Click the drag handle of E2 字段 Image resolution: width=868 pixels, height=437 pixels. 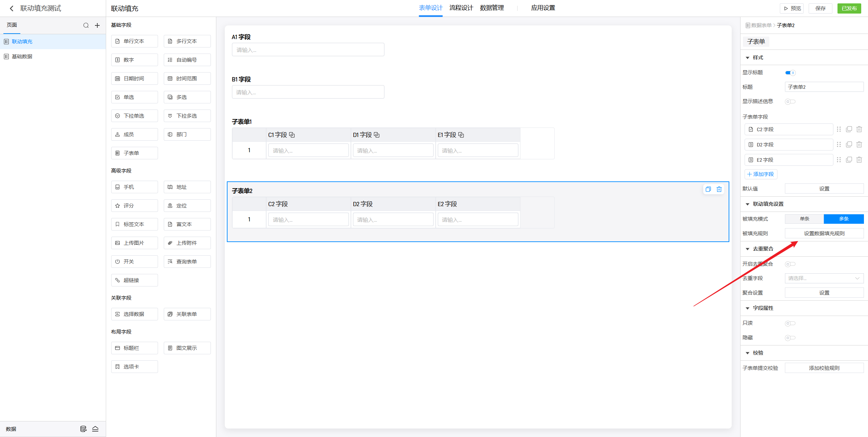839,160
